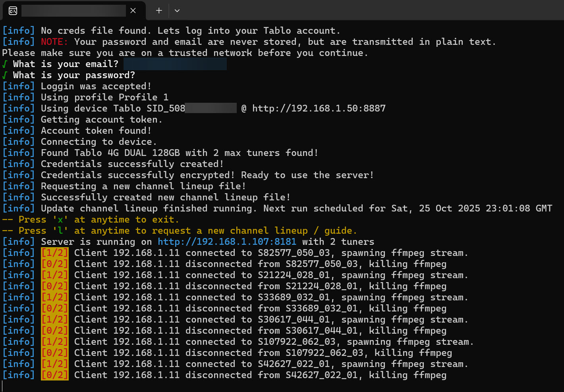
Task: Click the [0/2] badge on the S42627_022_01 disconnected line
Action: (x=55, y=375)
